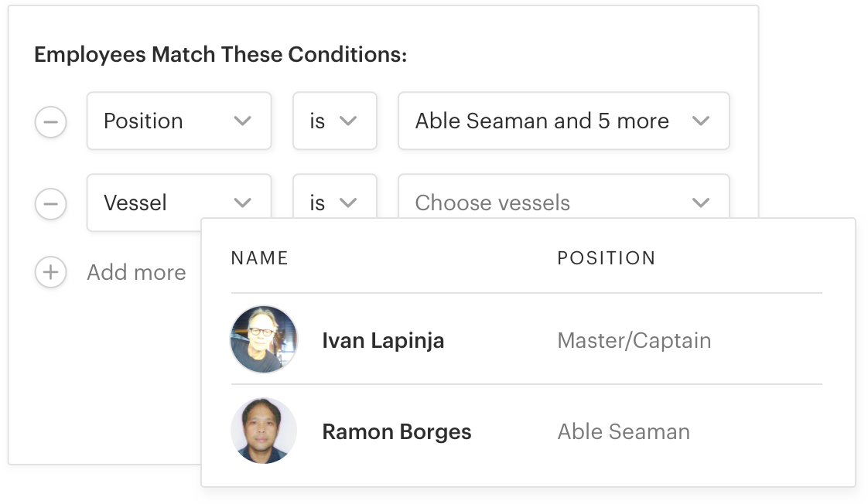Open Ramon Borges's employee name
Screen dimensions: 868x504
(x=396, y=432)
